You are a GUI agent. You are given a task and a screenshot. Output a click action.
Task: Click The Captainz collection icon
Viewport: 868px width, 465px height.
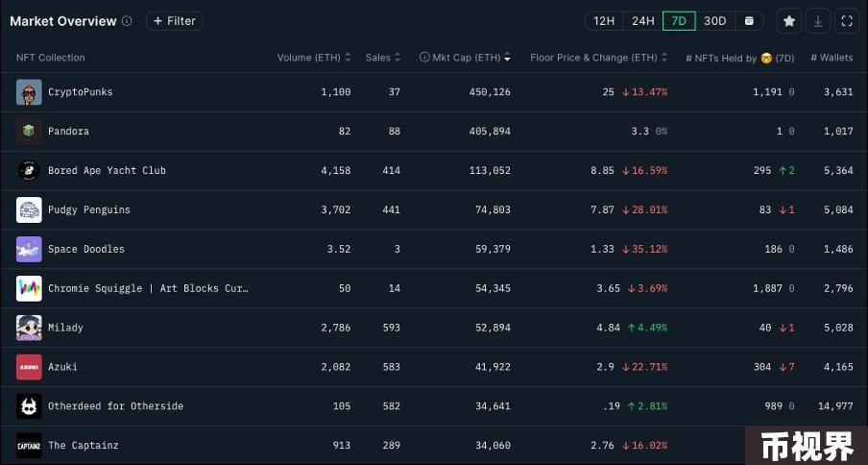click(x=29, y=446)
